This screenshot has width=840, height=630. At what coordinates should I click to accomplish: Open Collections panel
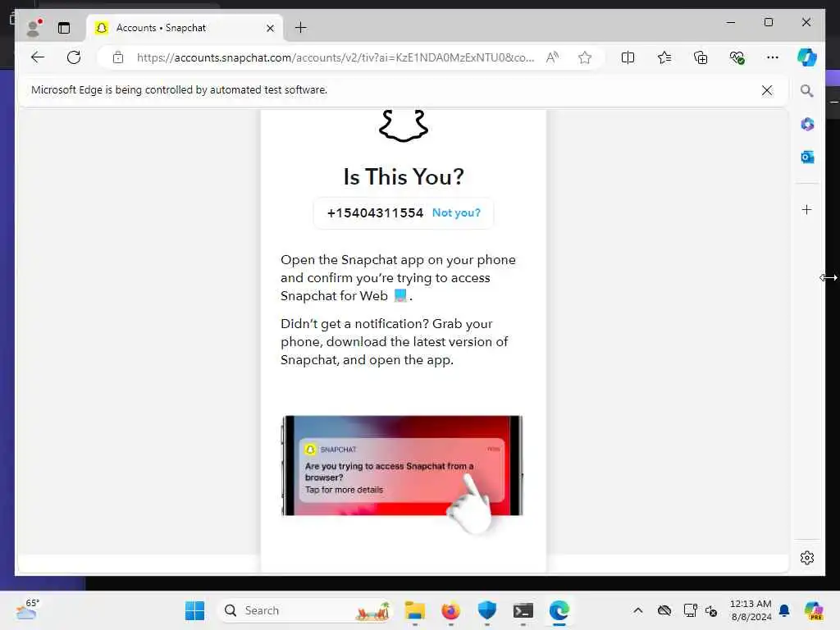pos(701,57)
